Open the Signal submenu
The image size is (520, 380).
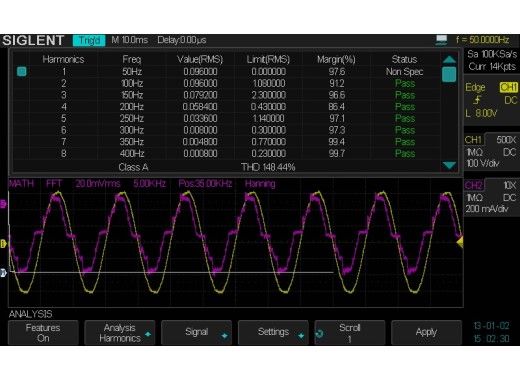point(196,332)
